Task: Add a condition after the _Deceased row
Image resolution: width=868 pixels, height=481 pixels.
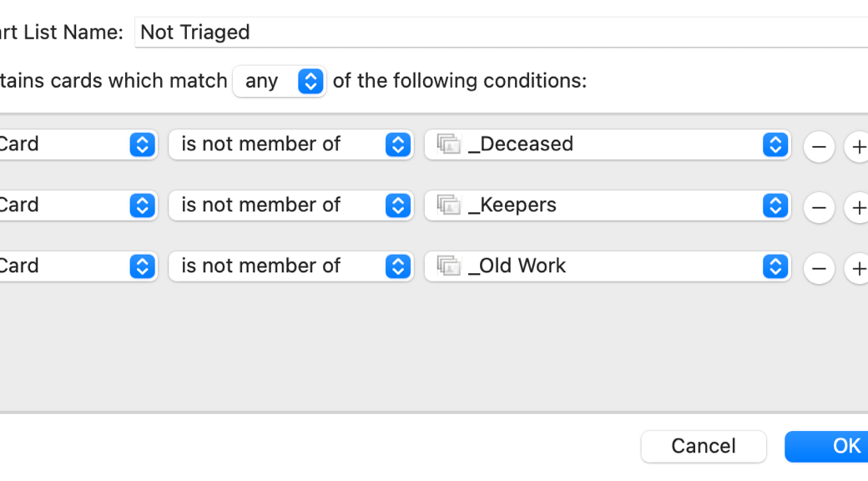Action: click(858, 147)
